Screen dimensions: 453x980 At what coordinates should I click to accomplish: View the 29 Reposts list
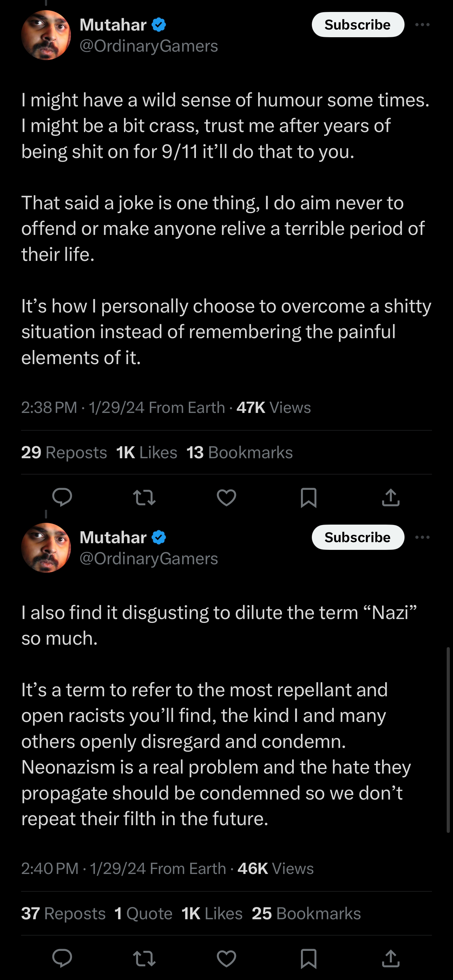coord(64,452)
